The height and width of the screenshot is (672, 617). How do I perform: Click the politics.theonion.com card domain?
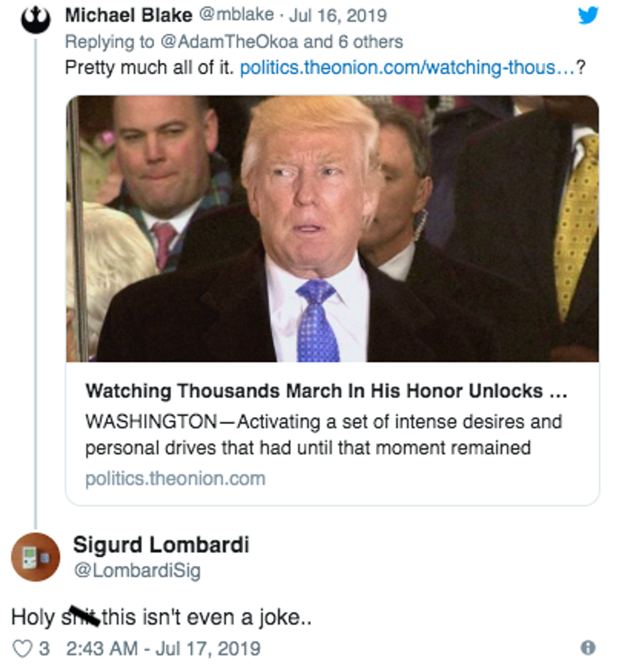(175, 479)
